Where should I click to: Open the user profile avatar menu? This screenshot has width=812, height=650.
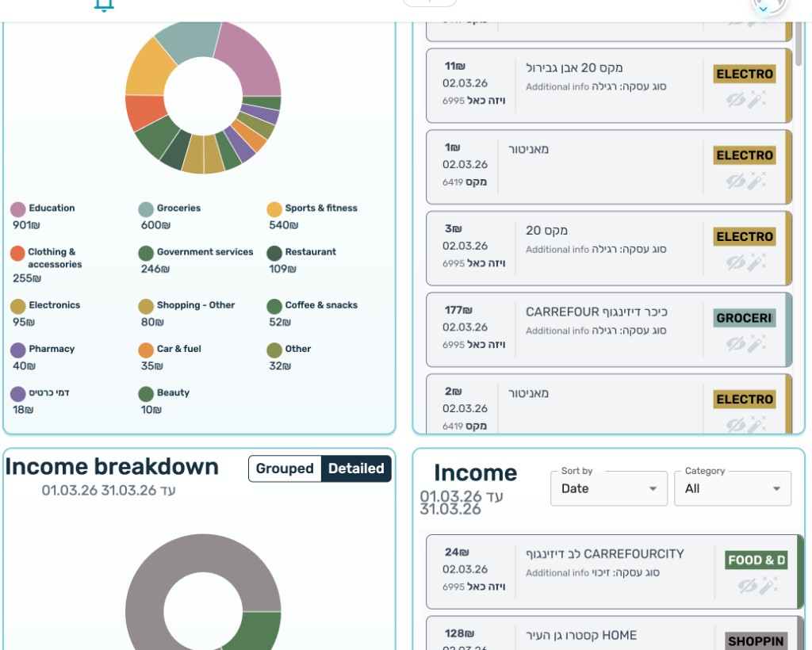768,5
